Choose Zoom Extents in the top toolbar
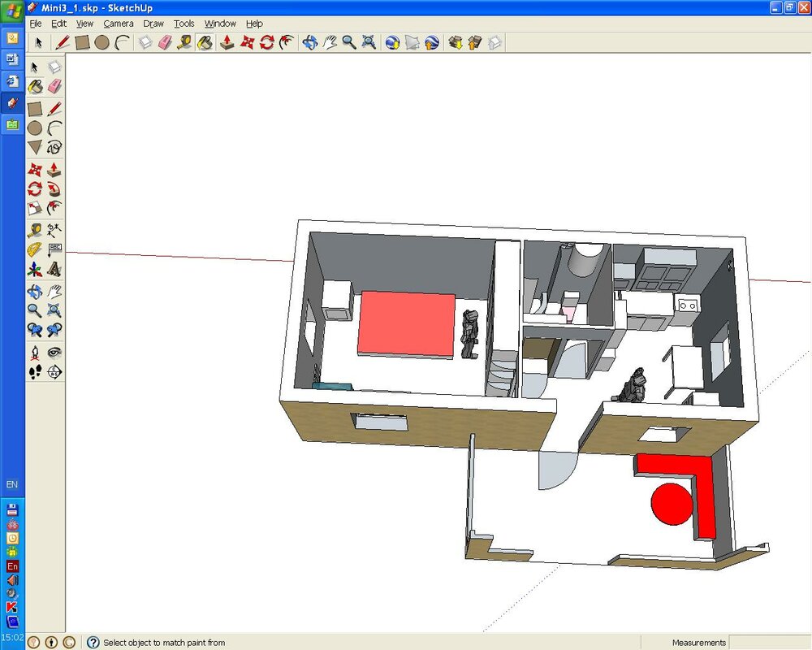 (x=369, y=42)
